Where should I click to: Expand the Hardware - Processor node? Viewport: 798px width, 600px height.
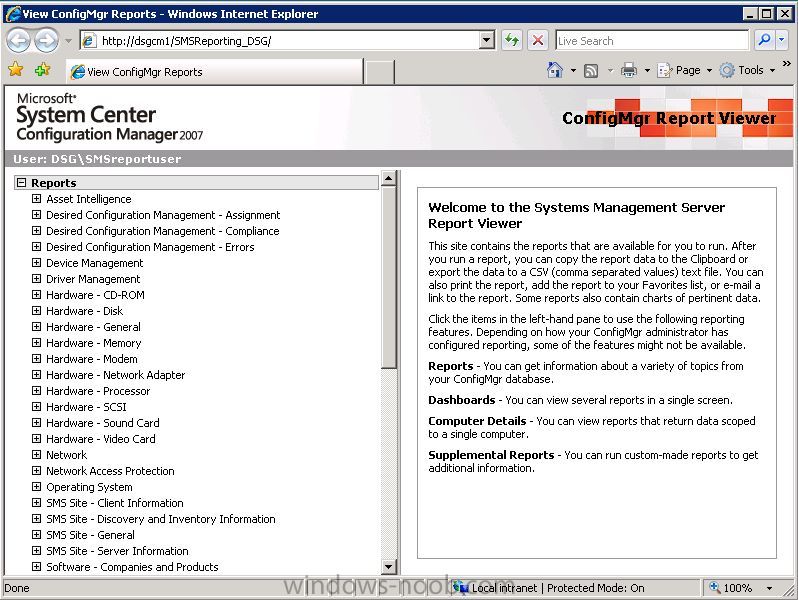coord(36,390)
